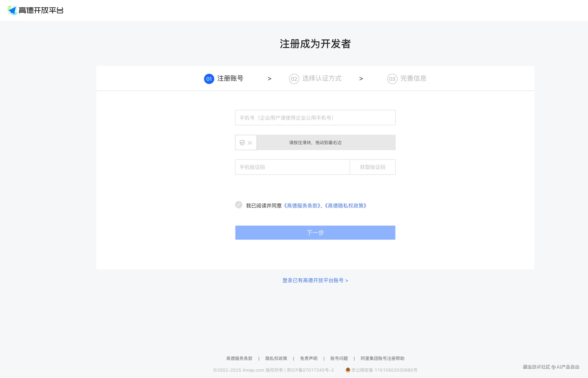The image size is (588, 378).
Task: Focus the 手机验证码 input field
Action: pyautogui.click(x=292, y=167)
